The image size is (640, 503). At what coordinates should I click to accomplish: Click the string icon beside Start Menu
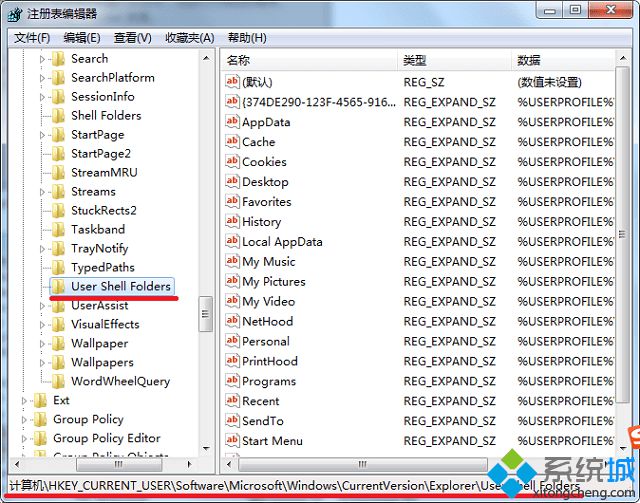[232, 440]
